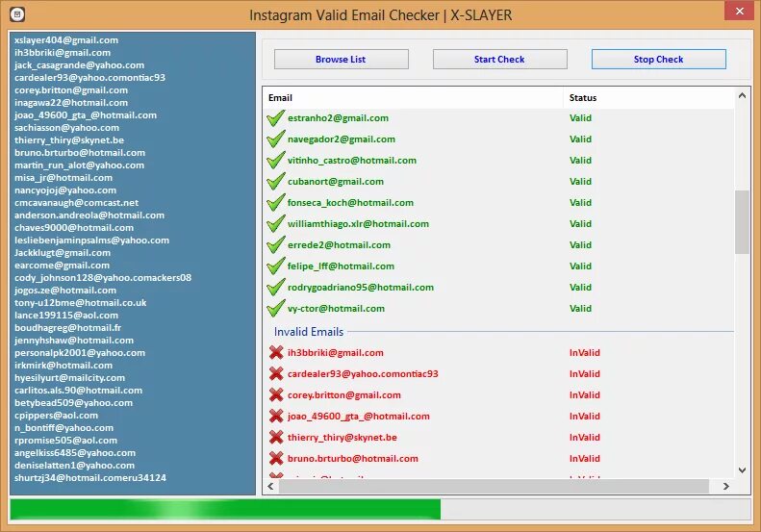Select boudhagreg@hotmail.fr in the left list
This screenshot has width=761, height=532.
68,328
